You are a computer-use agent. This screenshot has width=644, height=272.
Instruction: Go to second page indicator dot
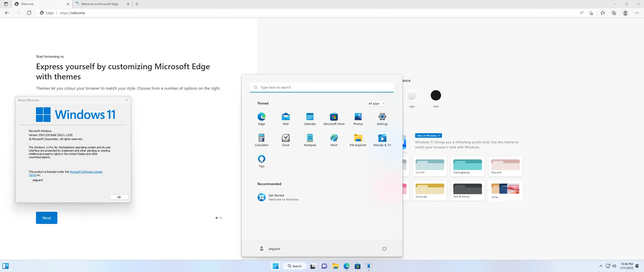221,218
